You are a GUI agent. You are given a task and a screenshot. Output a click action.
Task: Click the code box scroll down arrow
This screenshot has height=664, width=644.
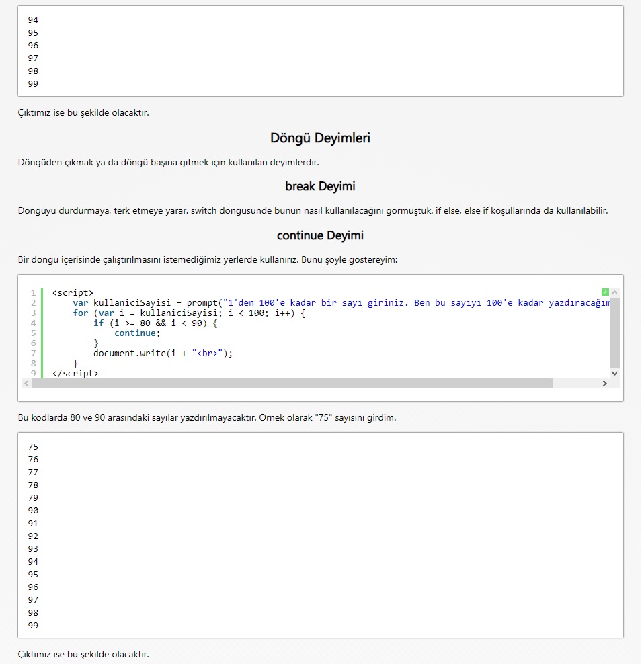(614, 373)
